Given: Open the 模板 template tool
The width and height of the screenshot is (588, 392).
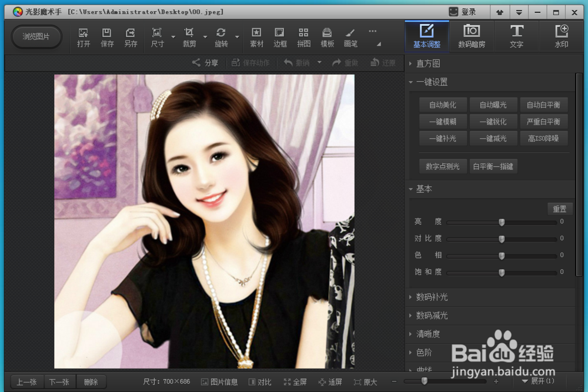Looking at the screenshot, I should point(328,38).
